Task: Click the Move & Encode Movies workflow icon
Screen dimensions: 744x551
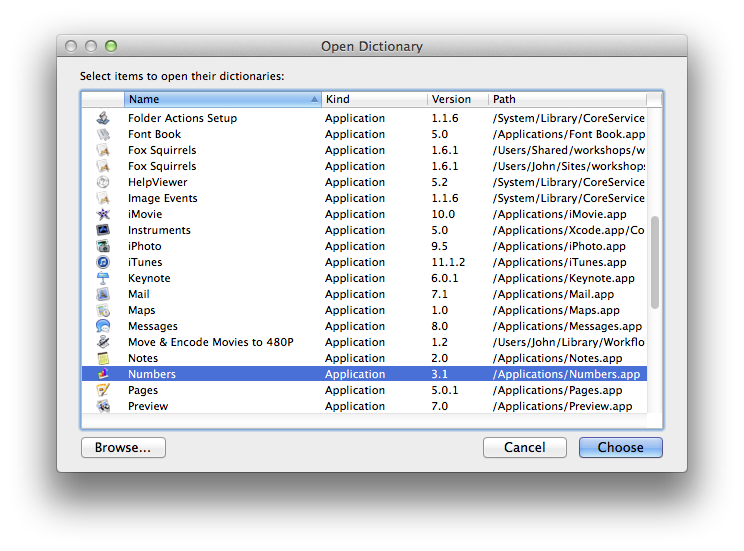Action: click(103, 342)
